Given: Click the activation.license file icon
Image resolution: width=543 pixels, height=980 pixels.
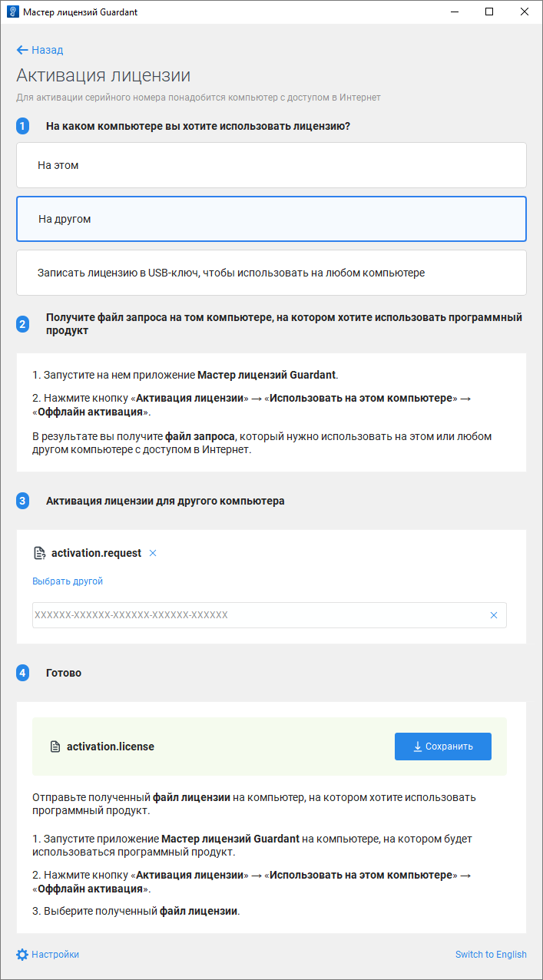Looking at the screenshot, I should [55, 747].
